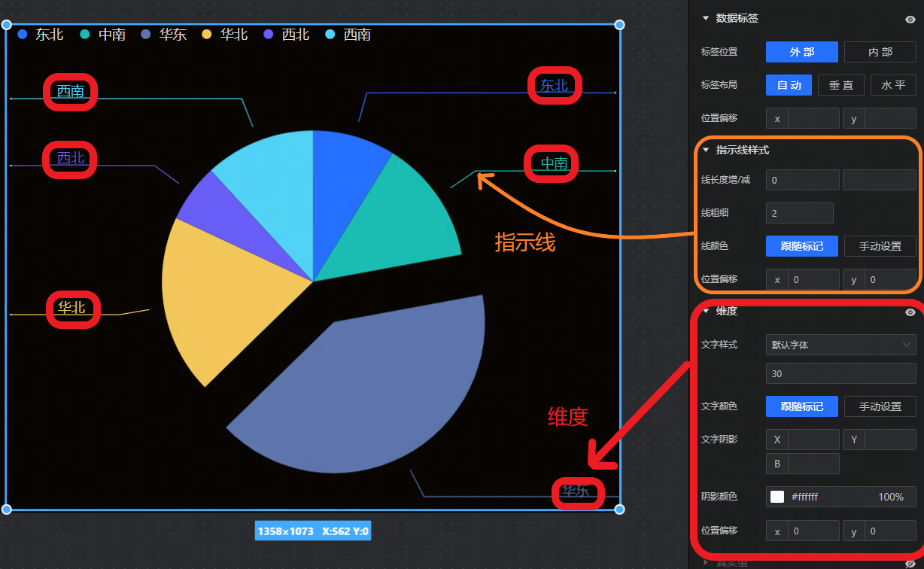Set label position to 内部
The width and height of the screenshot is (924, 569).
pyautogui.click(x=880, y=52)
